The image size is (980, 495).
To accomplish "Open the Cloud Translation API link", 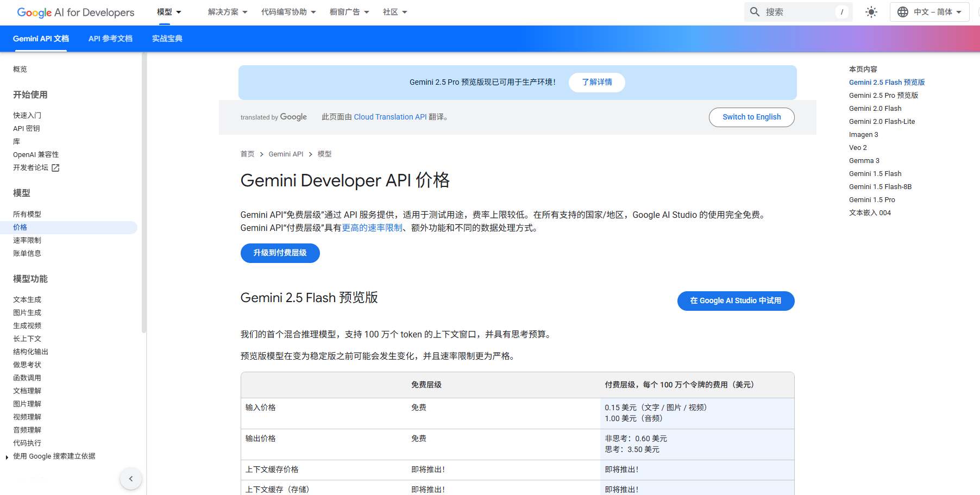I will [390, 117].
